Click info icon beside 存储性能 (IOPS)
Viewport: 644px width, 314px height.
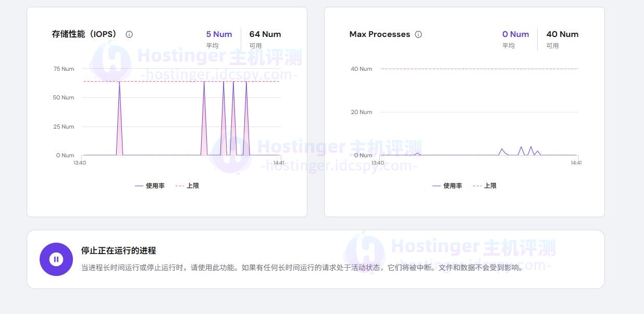click(129, 34)
